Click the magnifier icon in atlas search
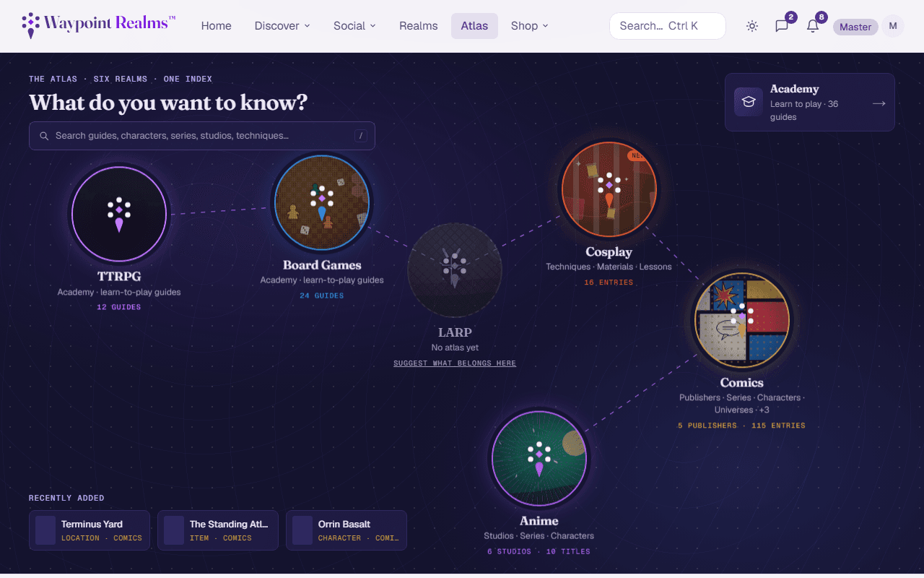 [44, 136]
